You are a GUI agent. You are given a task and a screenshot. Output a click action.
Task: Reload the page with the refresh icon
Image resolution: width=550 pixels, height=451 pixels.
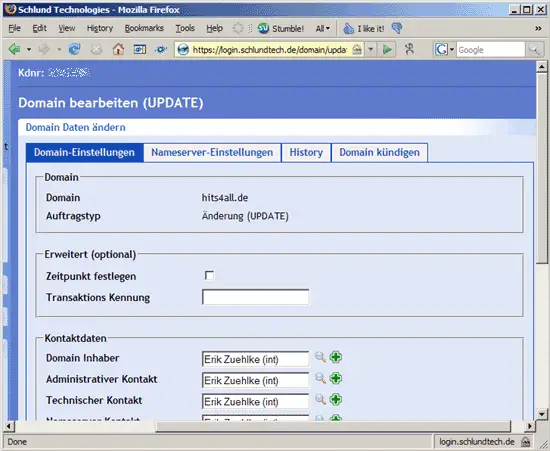[74, 49]
